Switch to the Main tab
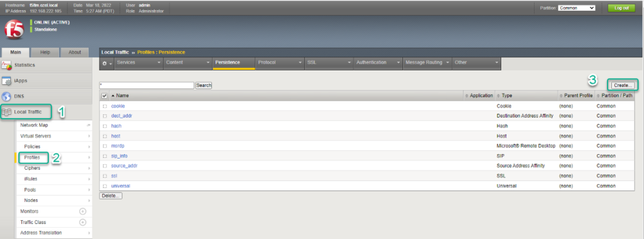644x239 pixels. coord(16,53)
